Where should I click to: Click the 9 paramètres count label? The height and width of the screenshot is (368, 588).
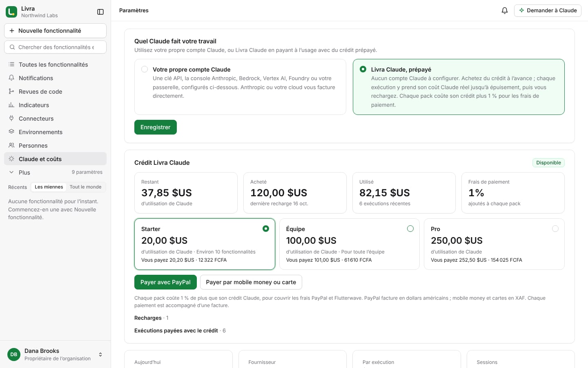(x=87, y=172)
